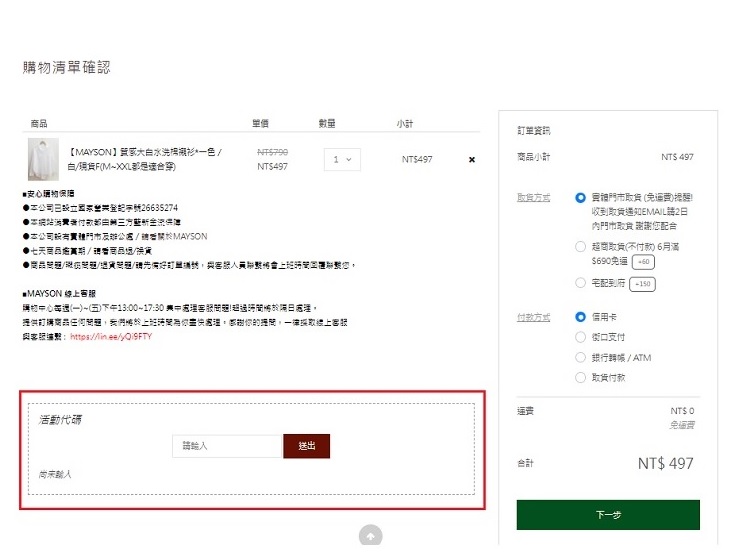Open the white shirt product thumbnail
The image size is (731, 558).
pyautogui.click(x=44, y=159)
